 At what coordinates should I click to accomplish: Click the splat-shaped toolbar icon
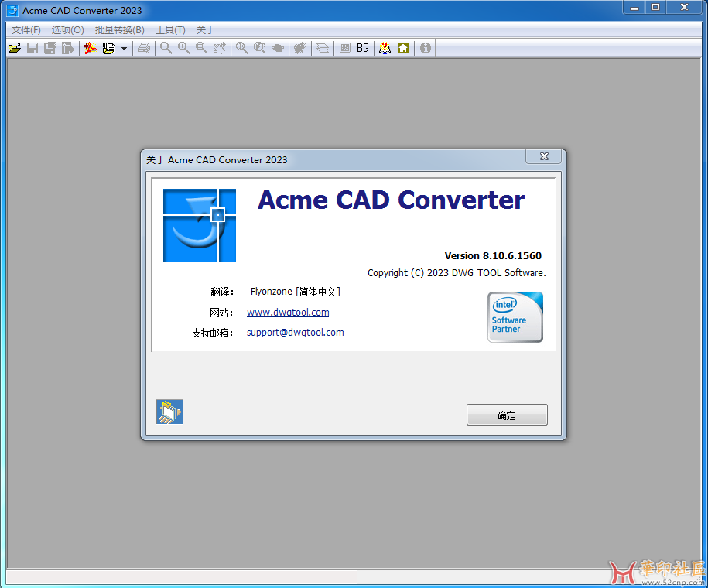click(299, 48)
